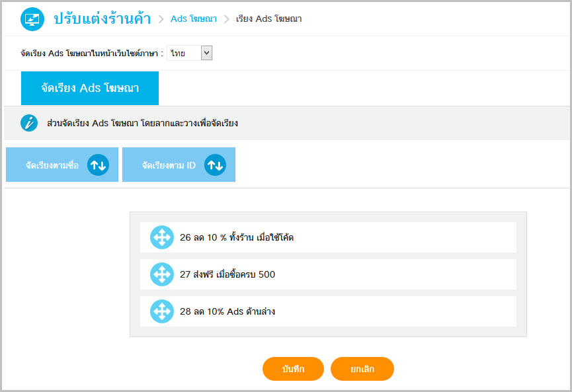
Task: Click the sort arrows icon on จัดเรียงตาม ID
Action: 215,165
